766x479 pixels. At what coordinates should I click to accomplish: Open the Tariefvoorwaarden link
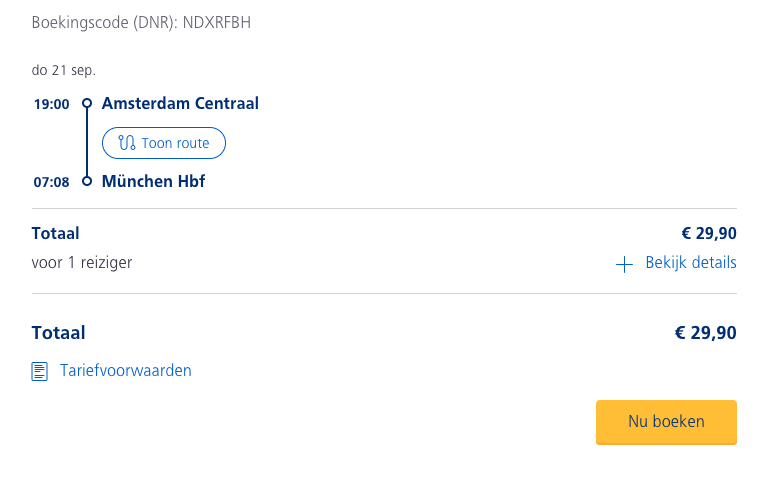[x=126, y=371]
